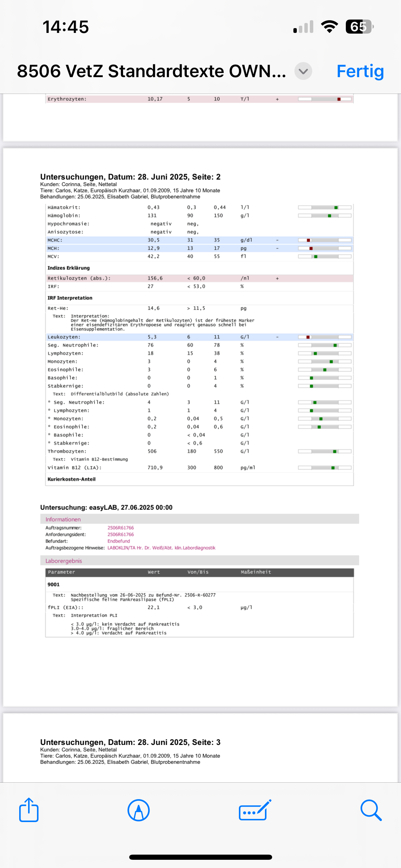Tap Fertig to close the document

click(360, 71)
